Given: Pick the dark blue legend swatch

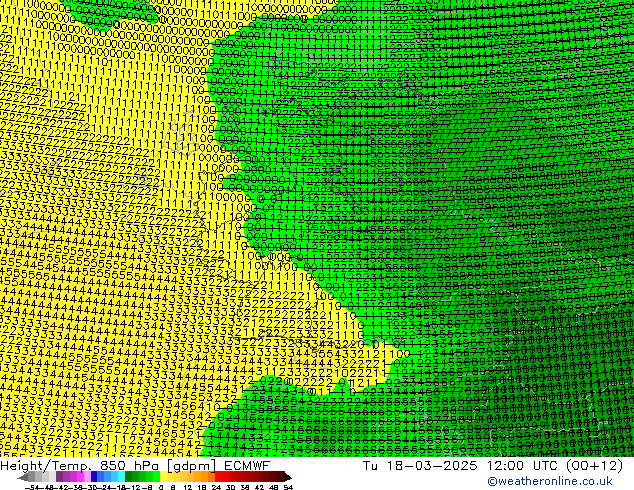Looking at the screenshot, I should click(x=94, y=477).
